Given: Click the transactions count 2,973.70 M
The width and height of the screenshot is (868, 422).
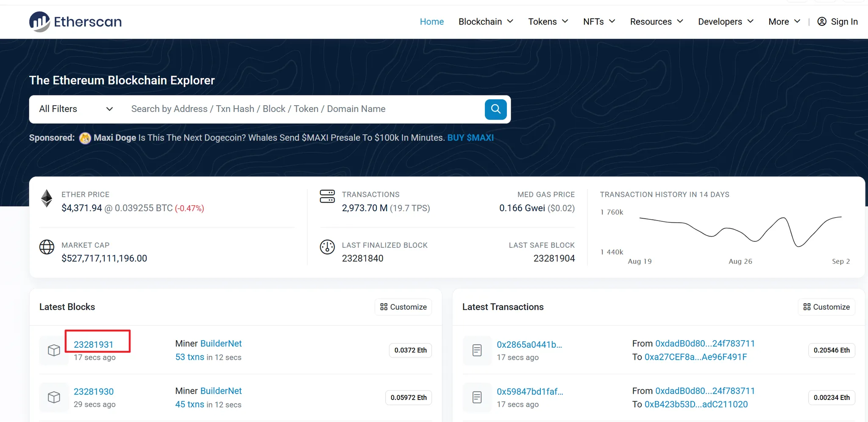Looking at the screenshot, I should point(365,208).
